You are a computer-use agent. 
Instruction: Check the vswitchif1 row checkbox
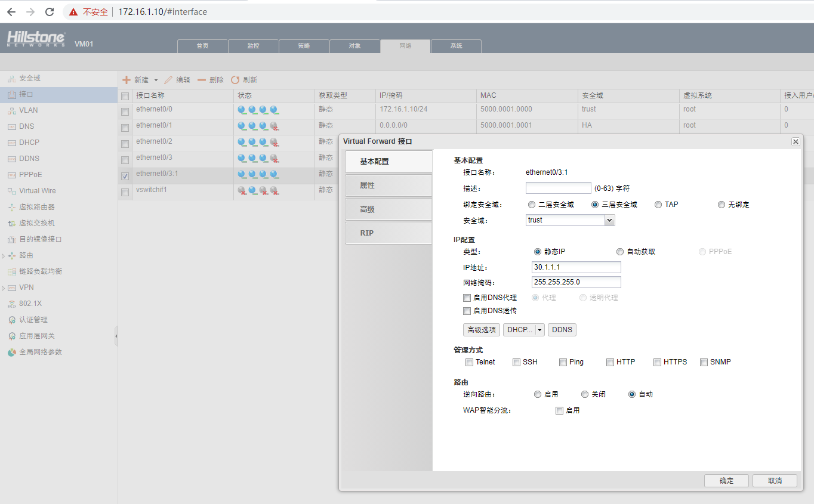(x=125, y=192)
